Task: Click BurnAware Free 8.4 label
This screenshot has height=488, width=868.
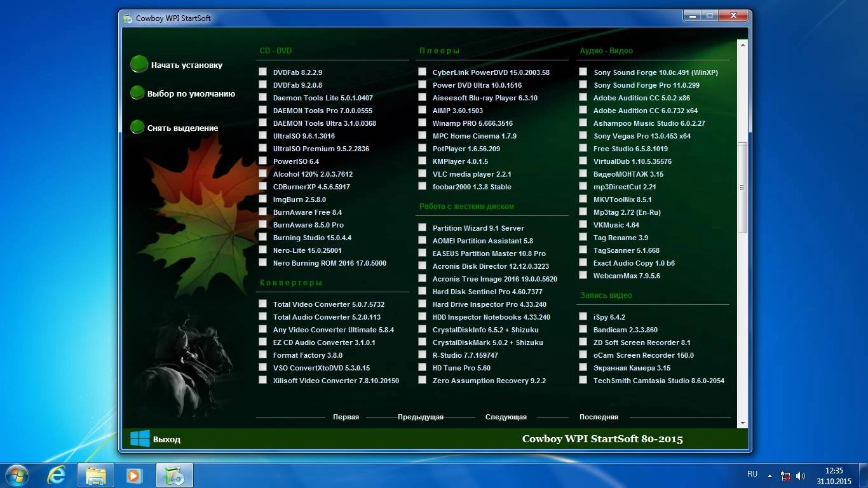Action: click(308, 212)
